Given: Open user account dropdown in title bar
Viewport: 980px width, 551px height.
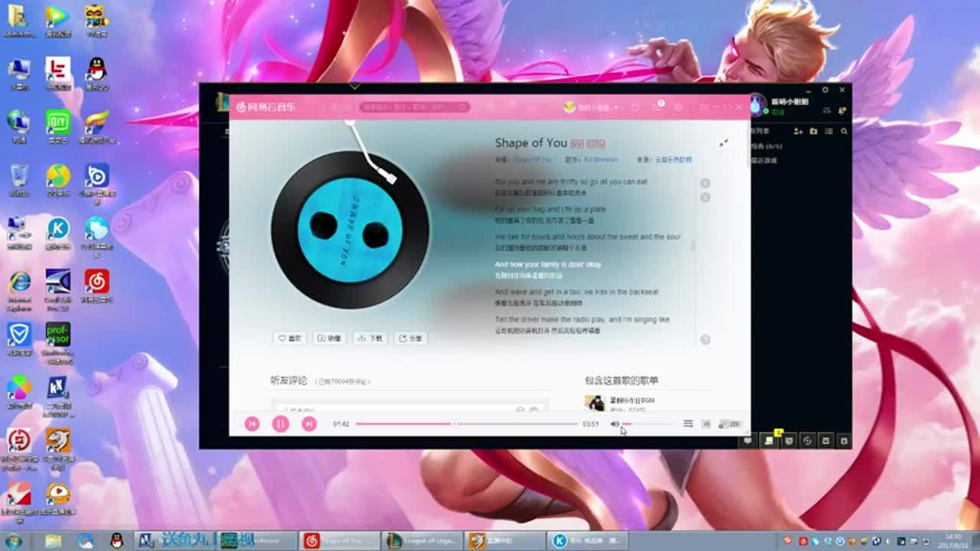Looking at the screenshot, I should point(591,108).
